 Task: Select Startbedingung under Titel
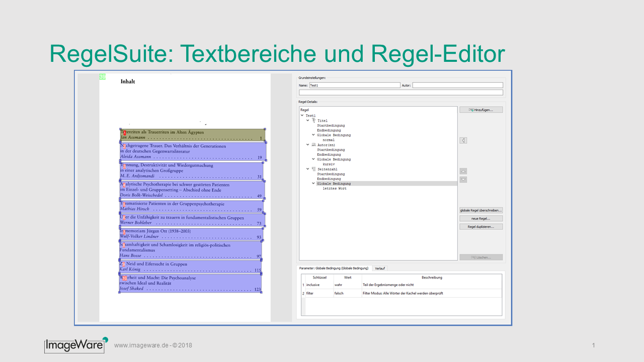331,126
